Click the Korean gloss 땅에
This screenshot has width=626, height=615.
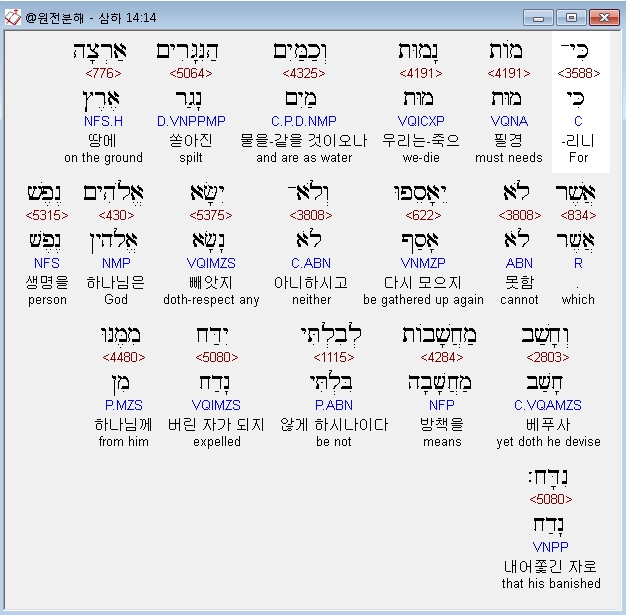(103, 141)
